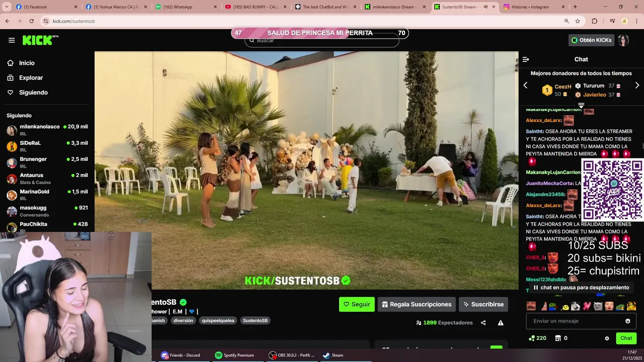Open Explorar in the sidebar
This screenshot has width=644, height=362.
(31, 78)
